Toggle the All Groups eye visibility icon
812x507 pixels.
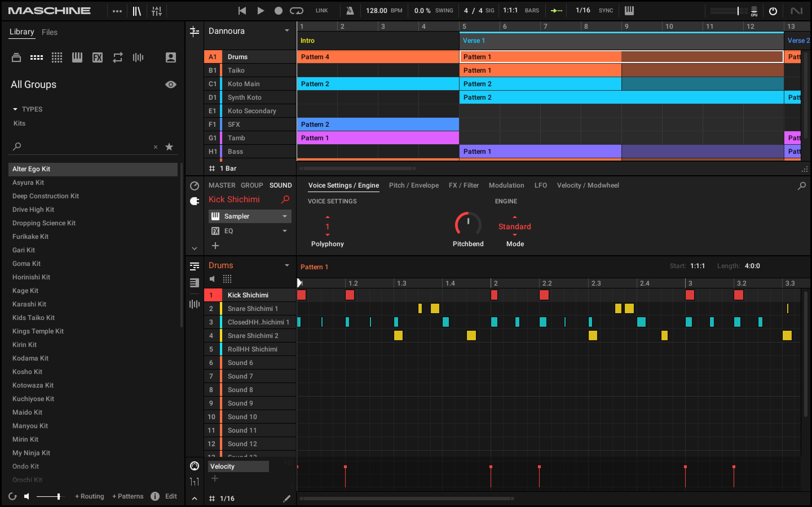click(171, 84)
